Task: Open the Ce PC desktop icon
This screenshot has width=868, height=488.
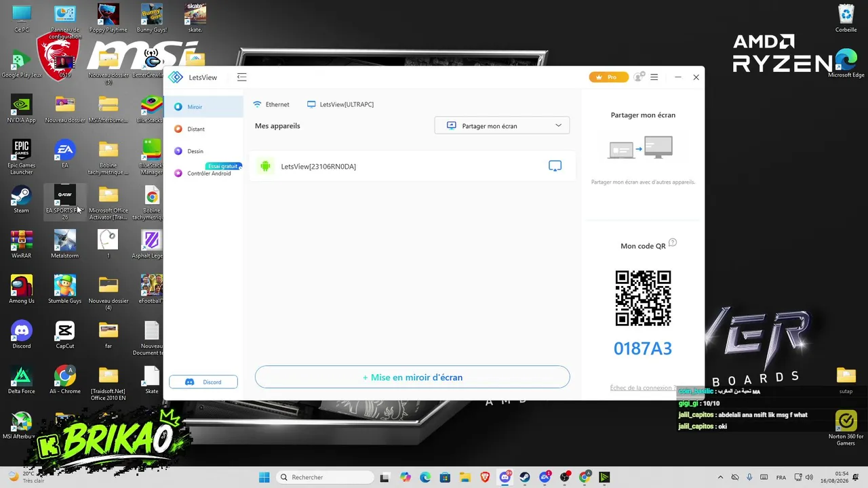Action: 22,18
